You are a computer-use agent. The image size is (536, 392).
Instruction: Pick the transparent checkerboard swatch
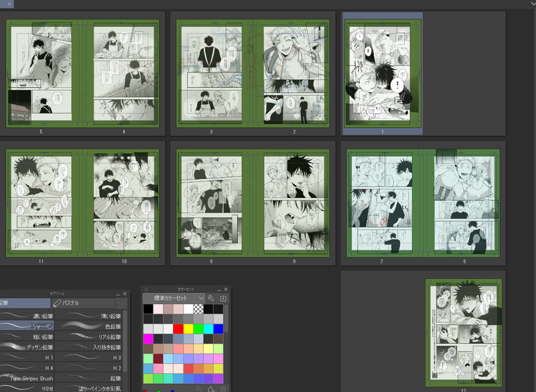tap(198, 309)
